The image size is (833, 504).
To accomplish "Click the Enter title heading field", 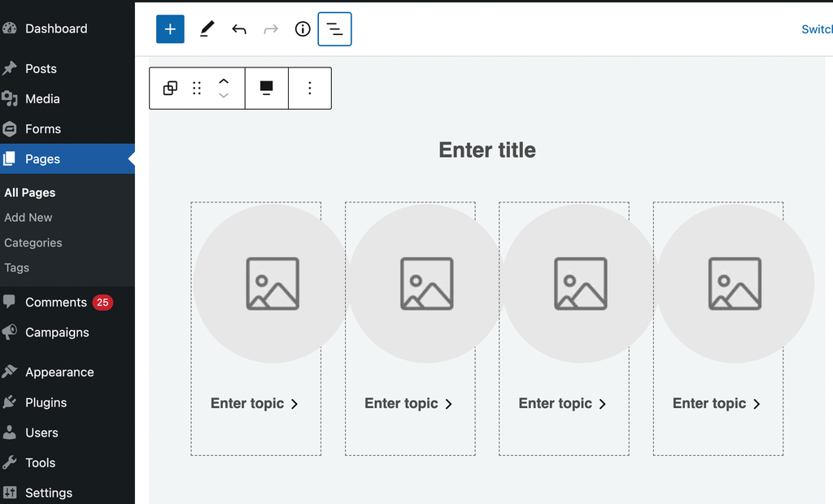I will [x=487, y=150].
